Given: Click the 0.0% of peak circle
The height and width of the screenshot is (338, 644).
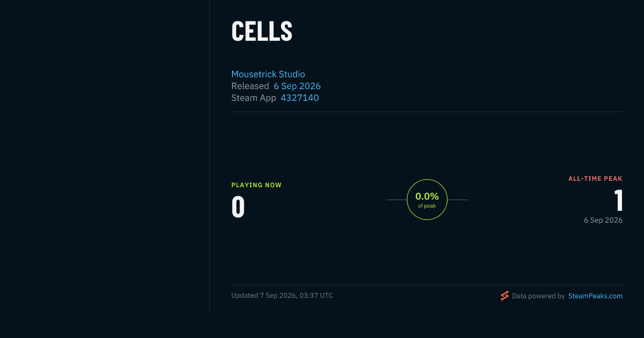Looking at the screenshot, I should pos(427,200).
